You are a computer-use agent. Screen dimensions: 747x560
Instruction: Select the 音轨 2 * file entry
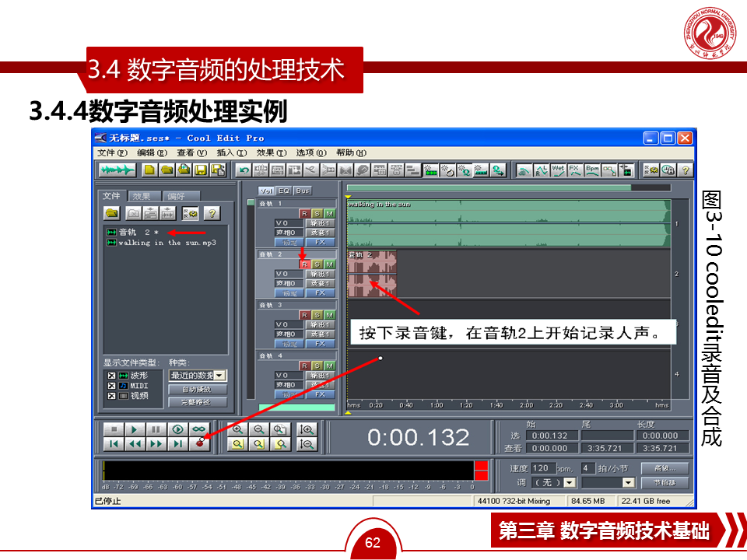pos(133,232)
